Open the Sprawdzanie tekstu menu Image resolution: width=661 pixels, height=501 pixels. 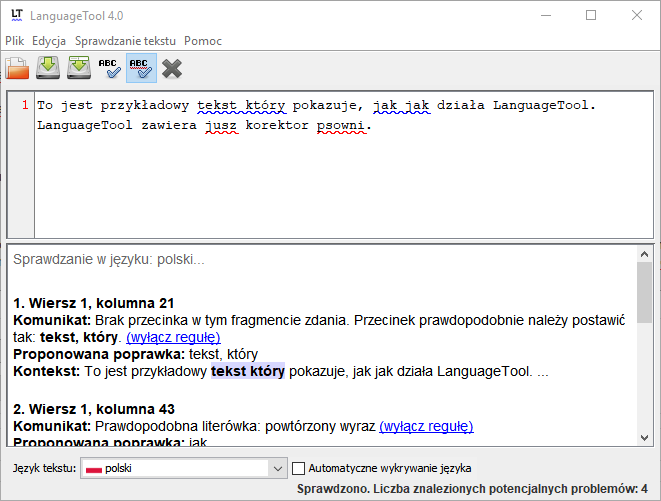(x=125, y=41)
